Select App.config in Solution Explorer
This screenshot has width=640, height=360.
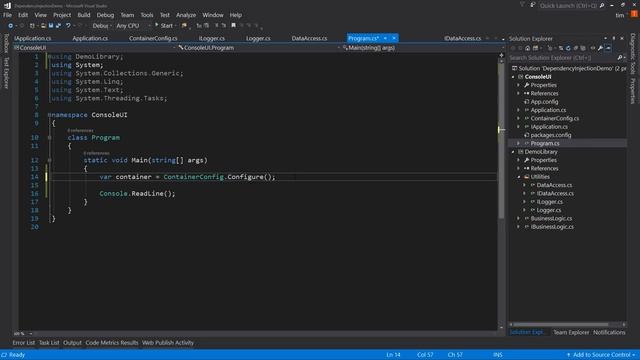(x=544, y=102)
